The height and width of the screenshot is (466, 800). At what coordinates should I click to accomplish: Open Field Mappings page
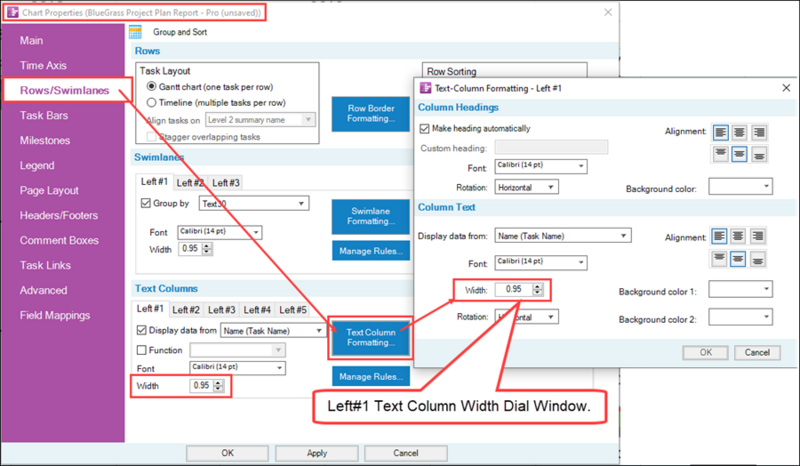point(55,315)
